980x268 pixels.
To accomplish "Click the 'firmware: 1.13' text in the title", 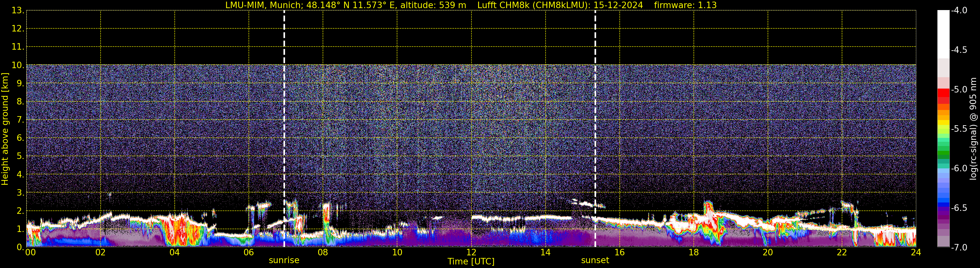I will coord(685,5).
